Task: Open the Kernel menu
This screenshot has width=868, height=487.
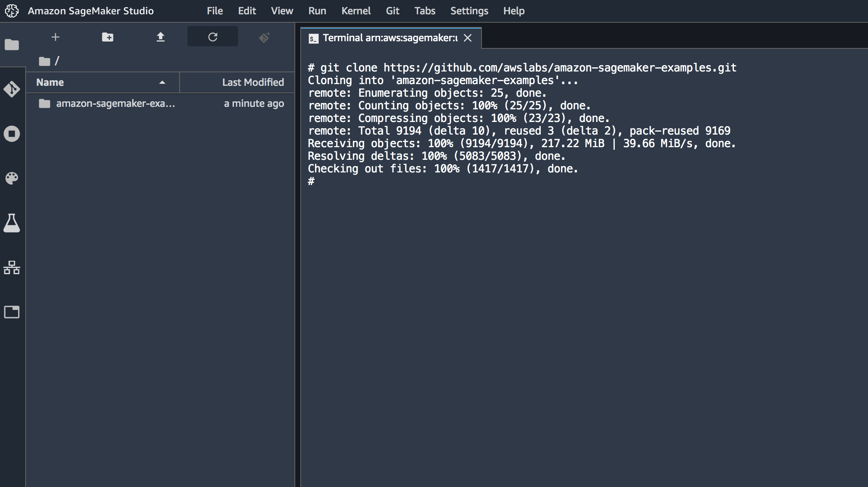Action: click(356, 11)
